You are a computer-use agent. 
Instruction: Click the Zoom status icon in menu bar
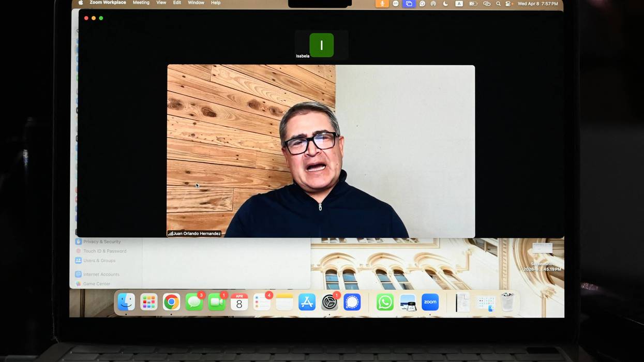coord(396,4)
